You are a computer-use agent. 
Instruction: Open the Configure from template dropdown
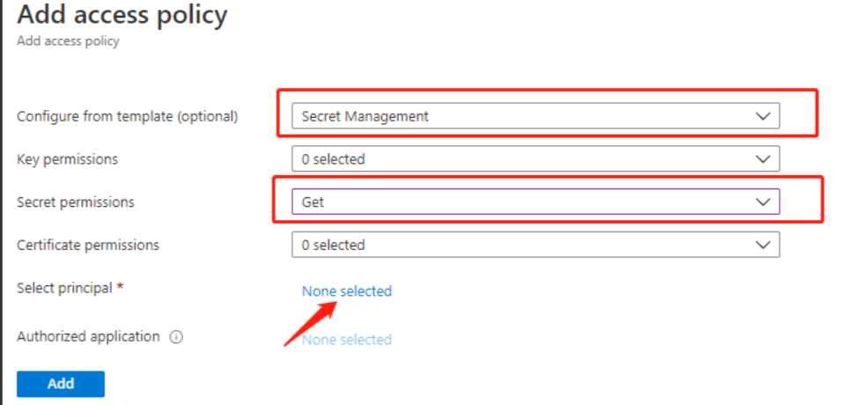[535, 115]
